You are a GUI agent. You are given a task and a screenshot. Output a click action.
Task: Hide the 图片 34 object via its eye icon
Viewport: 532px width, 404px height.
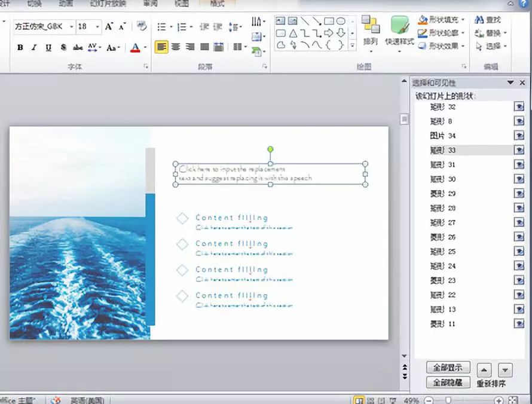(x=519, y=136)
